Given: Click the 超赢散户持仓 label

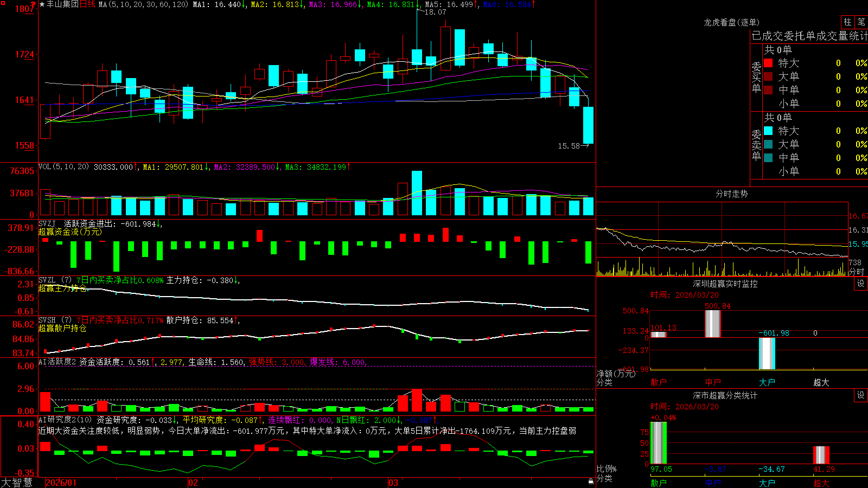Looking at the screenshot, I should click(62, 328).
